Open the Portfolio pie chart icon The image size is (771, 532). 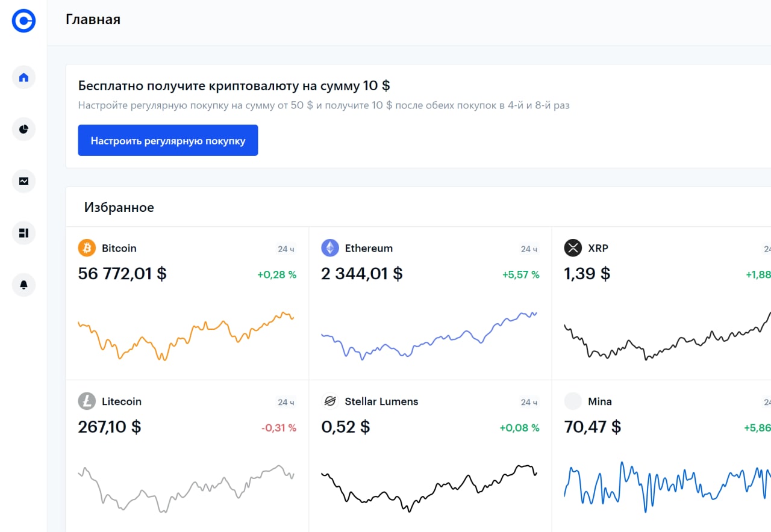(x=24, y=129)
